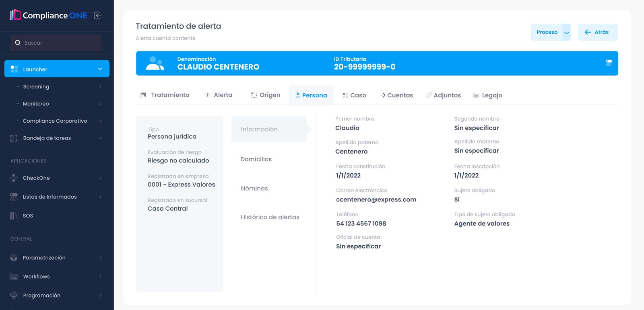The width and height of the screenshot is (644, 310).
Task: Click the email ccentenero@express.com
Action: click(376, 199)
